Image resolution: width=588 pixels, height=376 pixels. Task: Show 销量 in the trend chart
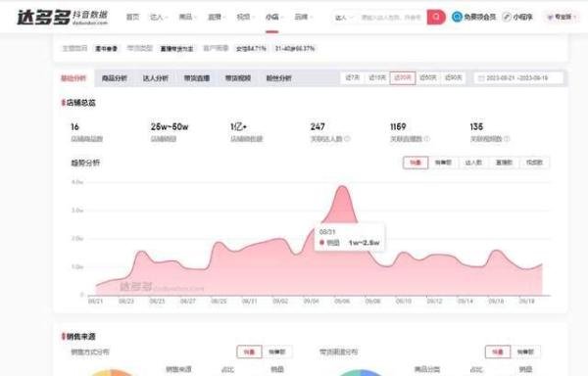416,163
